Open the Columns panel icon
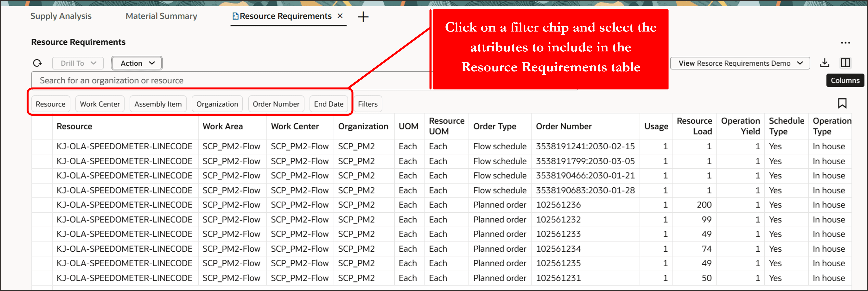The height and width of the screenshot is (291, 868). (846, 62)
